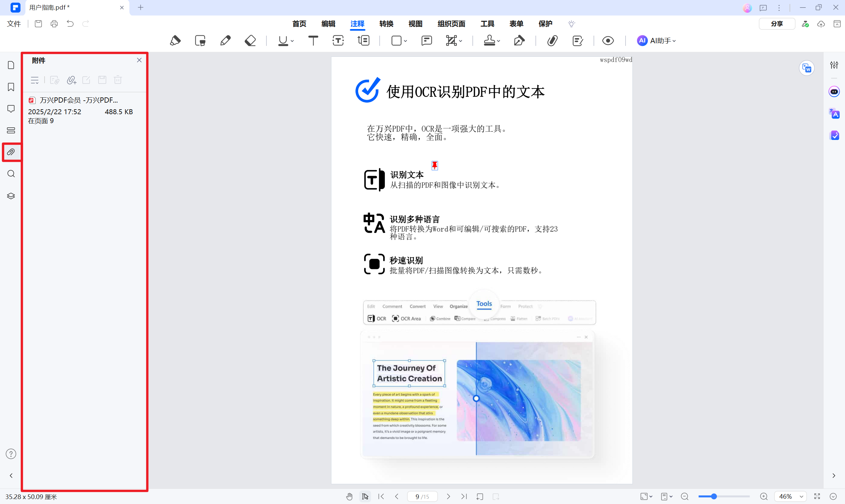Open the attachment sort order dropdown
This screenshot has width=845, height=504.
tap(34, 80)
